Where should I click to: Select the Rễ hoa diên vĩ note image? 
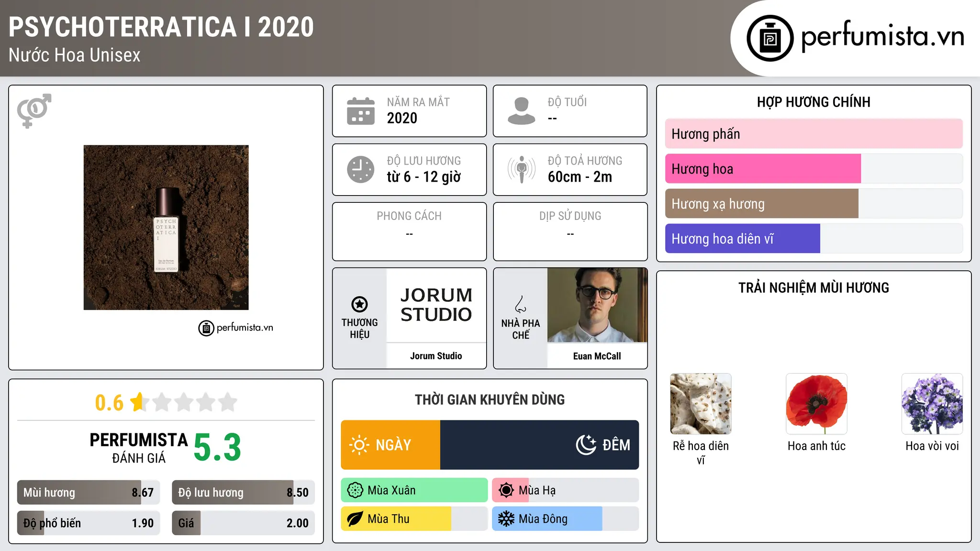(701, 404)
